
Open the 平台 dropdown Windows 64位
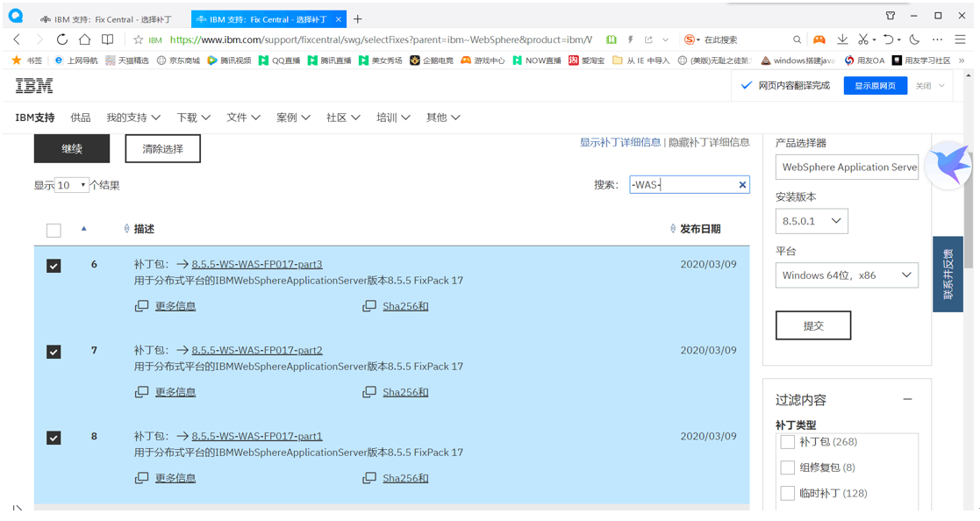pos(847,275)
